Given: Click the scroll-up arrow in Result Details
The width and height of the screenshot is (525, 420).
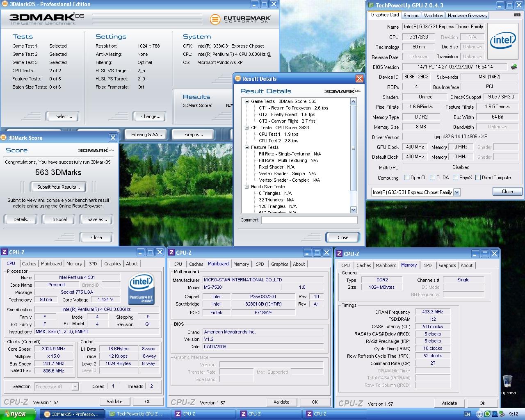Looking at the screenshot, I should [x=354, y=101].
